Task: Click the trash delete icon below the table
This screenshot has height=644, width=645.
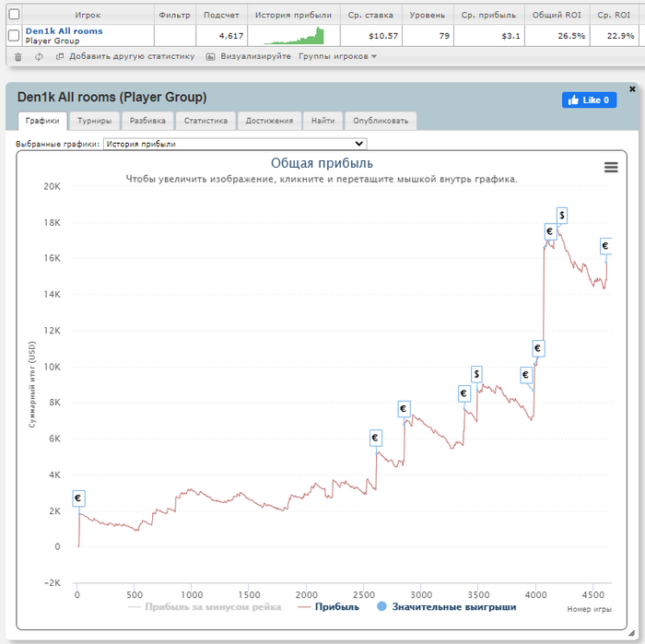Action: pyautogui.click(x=18, y=57)
